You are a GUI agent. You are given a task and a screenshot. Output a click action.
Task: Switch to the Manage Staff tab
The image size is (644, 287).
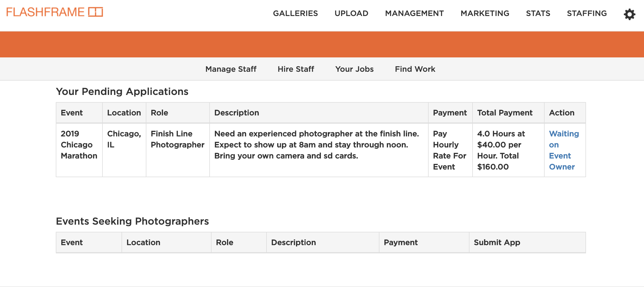231,69
